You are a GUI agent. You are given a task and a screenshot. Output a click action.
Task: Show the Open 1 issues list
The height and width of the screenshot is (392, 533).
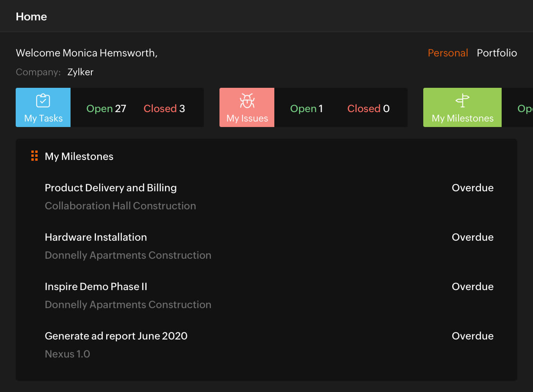coord(306,109)
